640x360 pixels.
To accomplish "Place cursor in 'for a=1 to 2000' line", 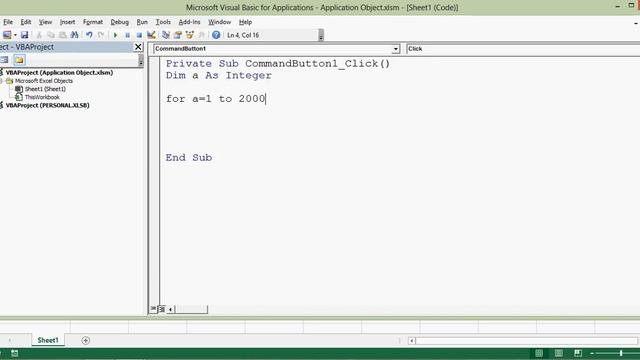I will (x=216, y=99).
